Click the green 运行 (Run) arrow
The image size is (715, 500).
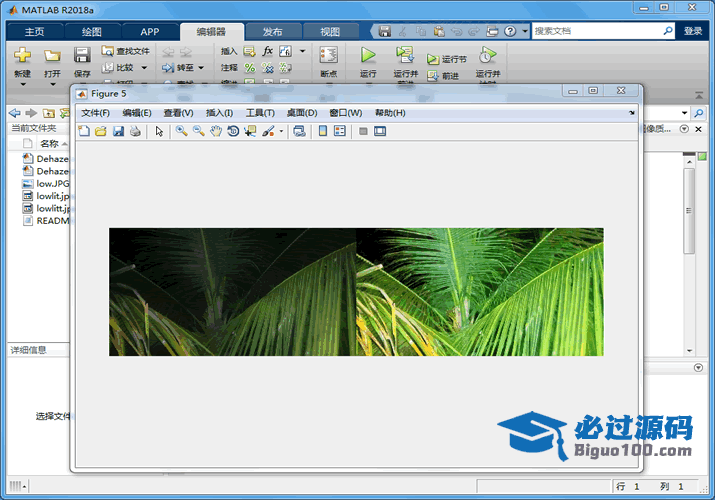[368, 55]
